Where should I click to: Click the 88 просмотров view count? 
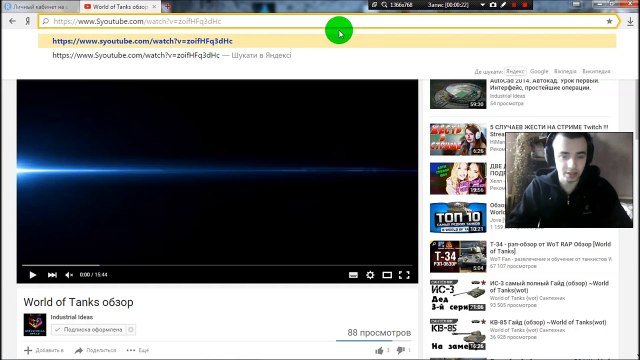point(379,333)
